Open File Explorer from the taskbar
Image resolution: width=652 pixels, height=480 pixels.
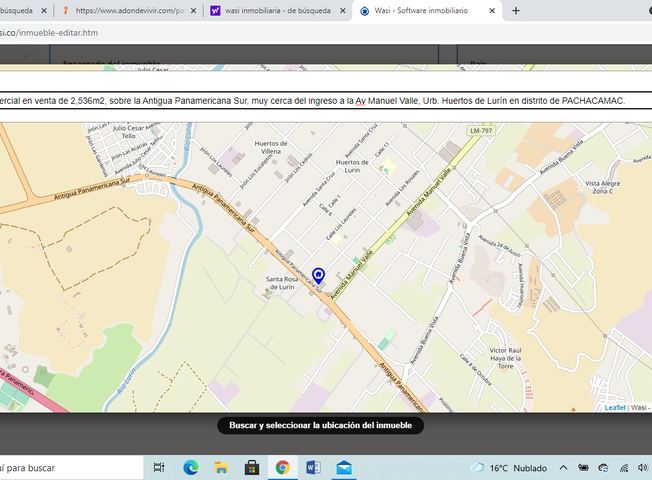[x=221, y=468]
